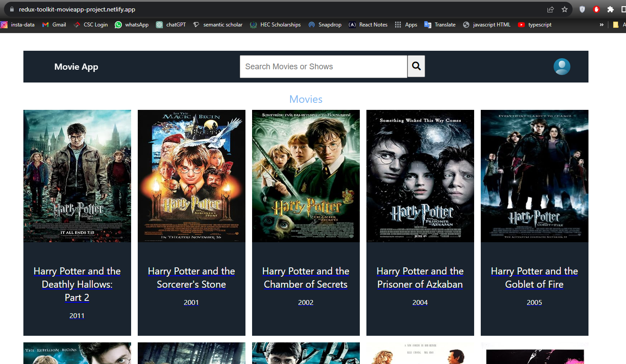Expand the bookmarks overflow chevron

(601, 25)
